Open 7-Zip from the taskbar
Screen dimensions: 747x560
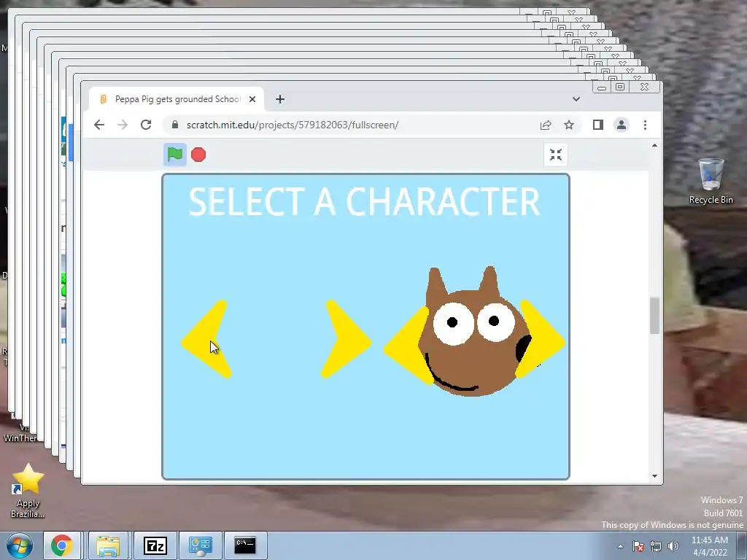pos(155,545)
